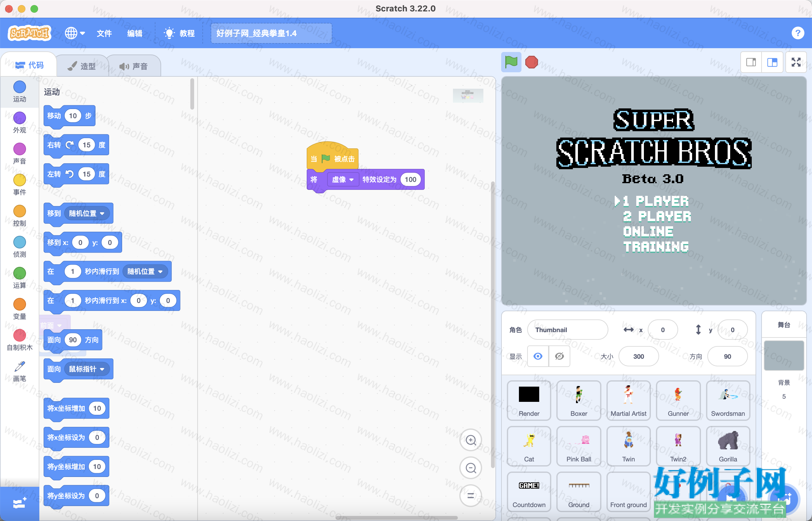Select the 外观 looks category
Viewport: 812px width, 521px height.
[19, 122]
